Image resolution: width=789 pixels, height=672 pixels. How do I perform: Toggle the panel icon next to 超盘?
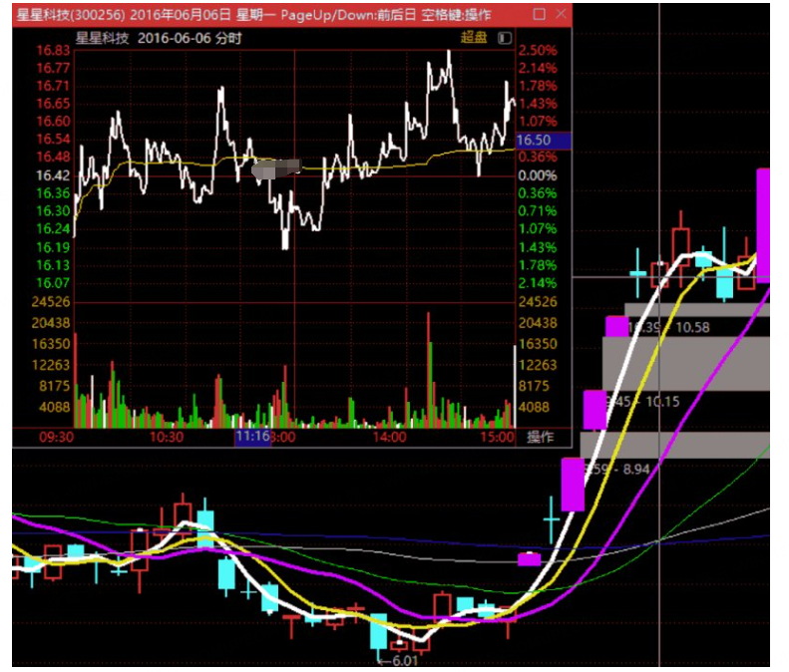coord(504,37)
